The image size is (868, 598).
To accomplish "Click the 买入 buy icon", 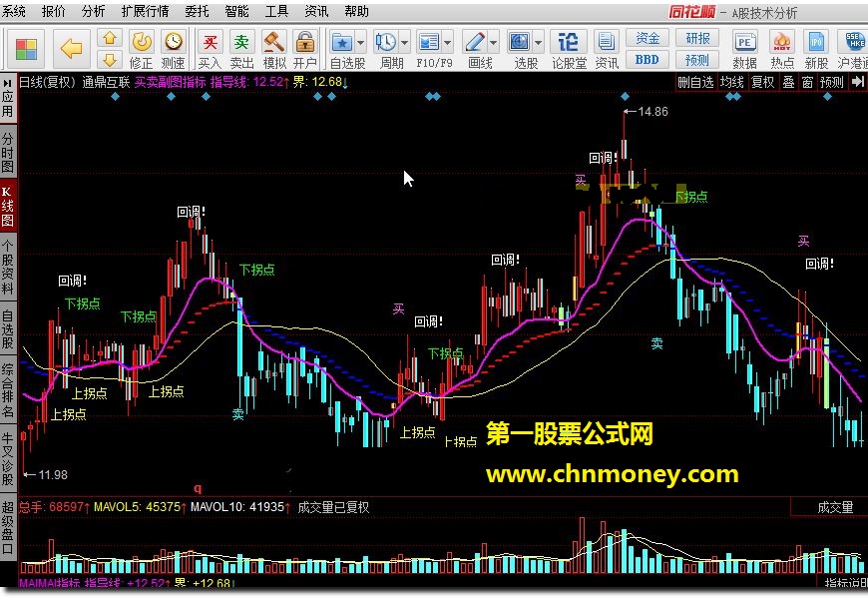I will [210, 49].
